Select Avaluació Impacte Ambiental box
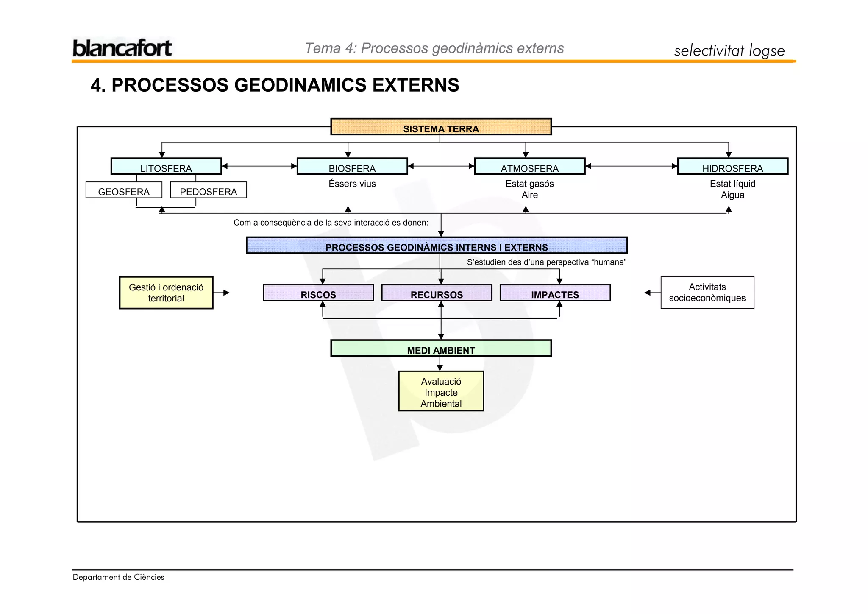868x614 pixels. tap(441, 391)
